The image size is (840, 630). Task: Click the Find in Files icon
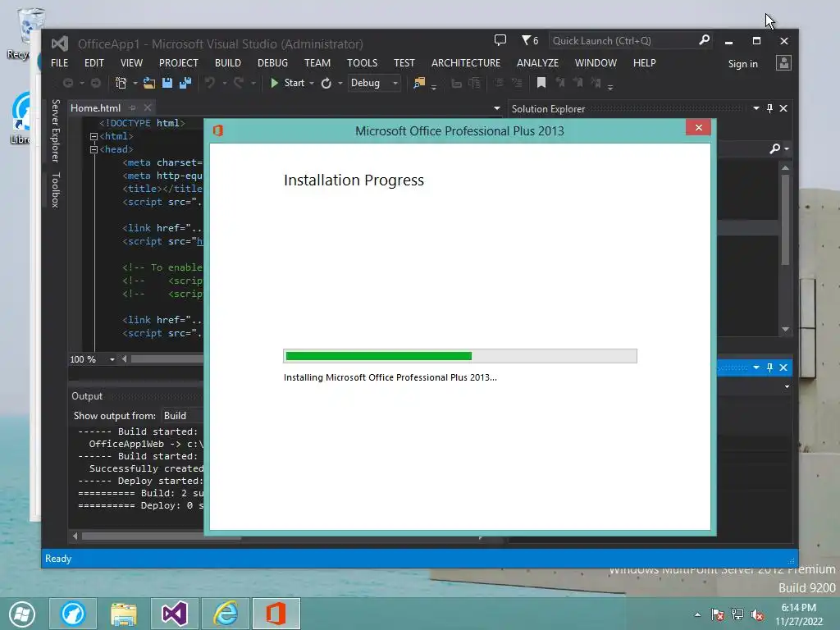pos(419,83)
